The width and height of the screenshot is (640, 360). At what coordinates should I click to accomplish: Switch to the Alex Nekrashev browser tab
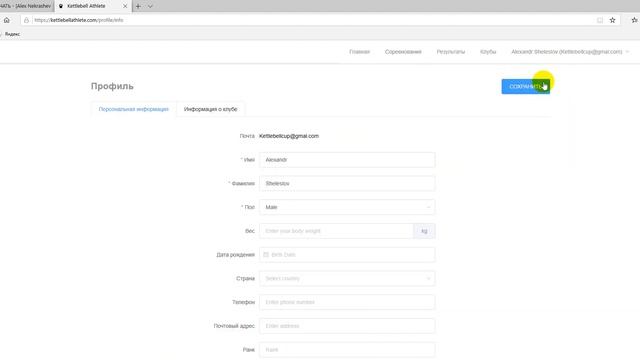coord(27,6)
